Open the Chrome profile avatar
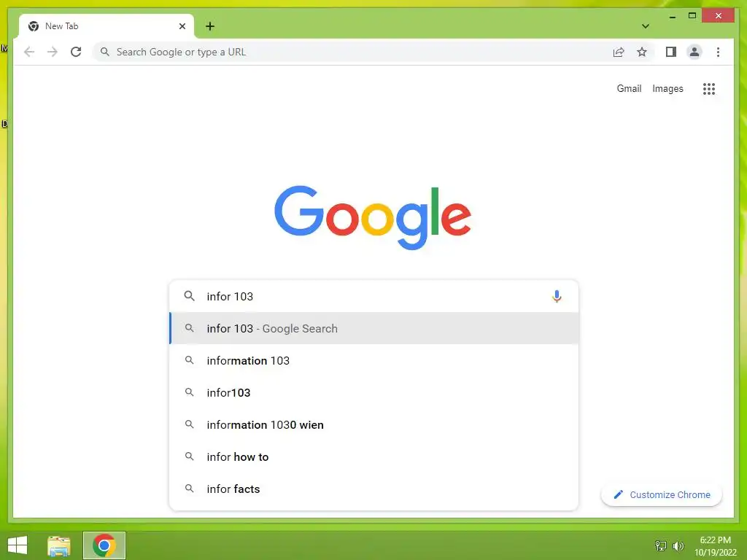The width and height of the screenshot is (747, 560). pos(694,52)
